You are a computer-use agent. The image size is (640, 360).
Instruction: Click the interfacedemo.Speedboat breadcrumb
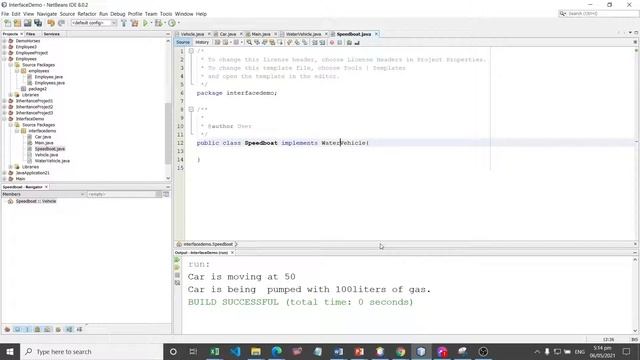[208, 244]
